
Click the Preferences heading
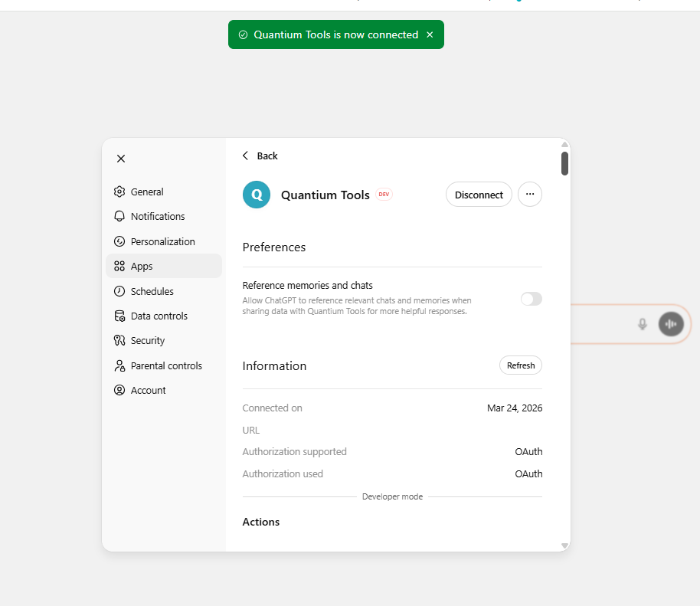coord(274,247)
